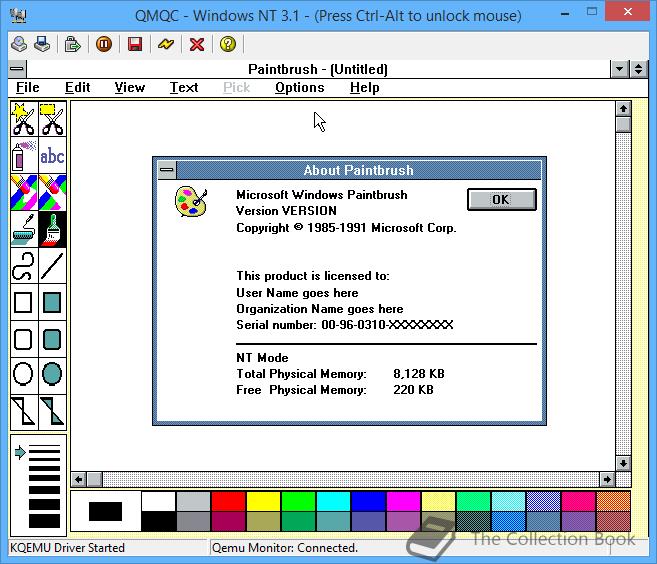Screen dimensions: 657x564
Task: Select the highlighted Brush tool
Action: (52, 230)
